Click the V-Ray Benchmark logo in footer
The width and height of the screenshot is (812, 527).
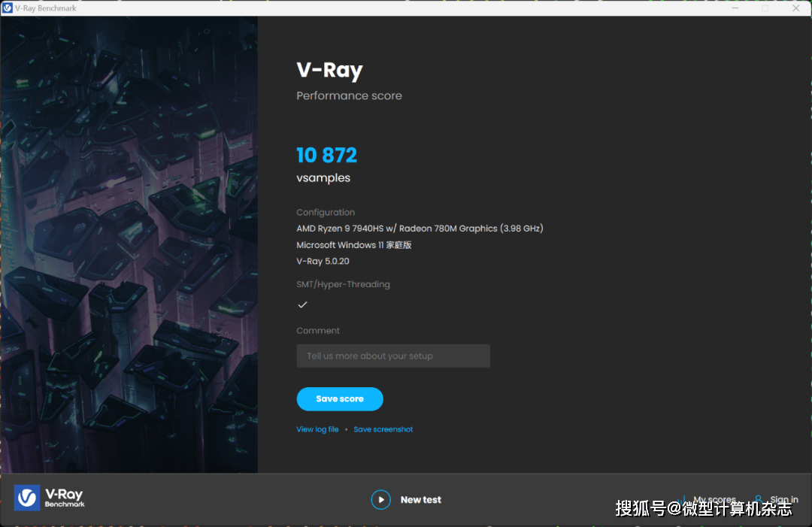pos(27,498)
